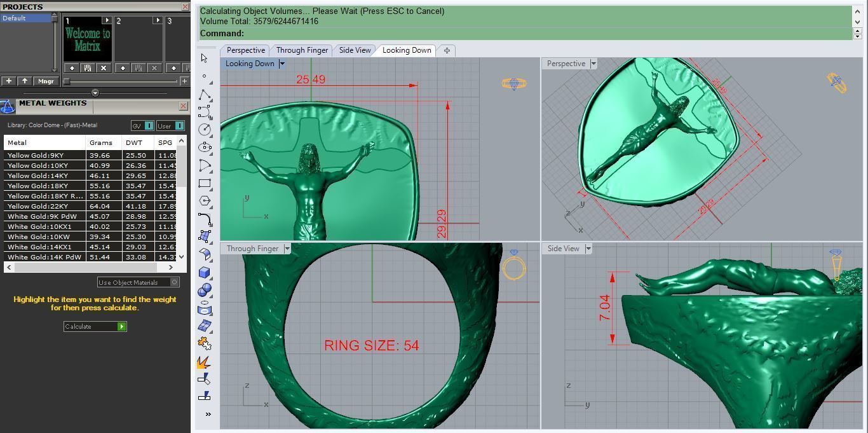Viewport: 868px width, 433px height.
Task: Add a new project with plus button
Action: tap(9, 81)
